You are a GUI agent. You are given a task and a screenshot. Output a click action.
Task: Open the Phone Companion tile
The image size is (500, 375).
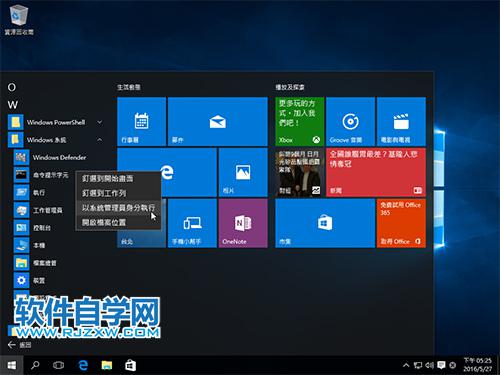click(x=192, y=223)
